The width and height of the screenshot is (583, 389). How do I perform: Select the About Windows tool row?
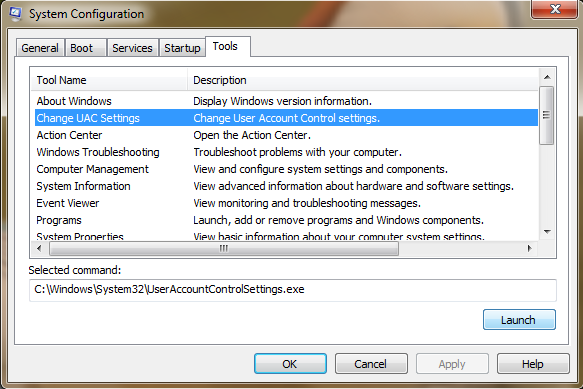coord(286,101)
